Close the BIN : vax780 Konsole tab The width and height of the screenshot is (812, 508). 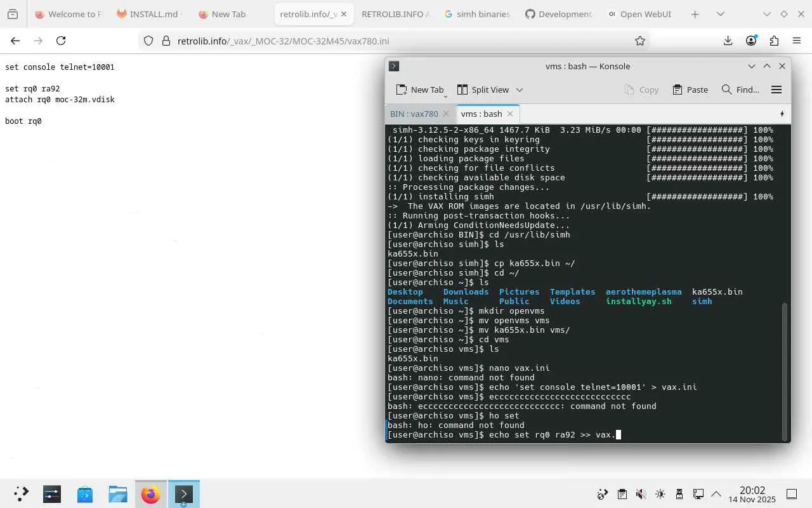point(446,114)
